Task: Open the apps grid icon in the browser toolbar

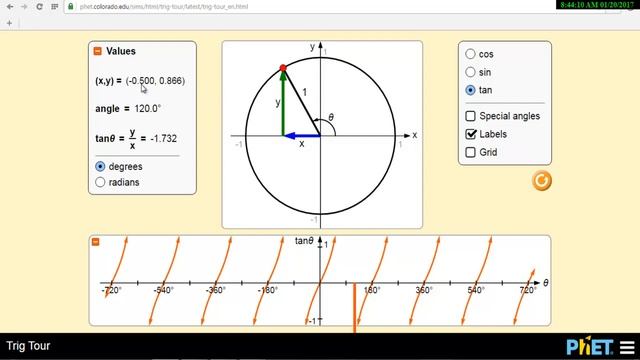Action: 54,7
